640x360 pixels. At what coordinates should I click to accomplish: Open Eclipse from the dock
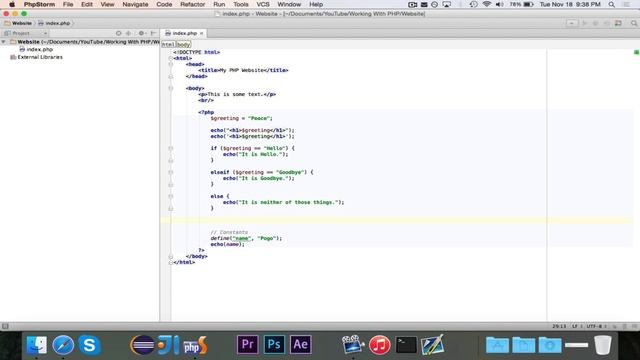142,345
